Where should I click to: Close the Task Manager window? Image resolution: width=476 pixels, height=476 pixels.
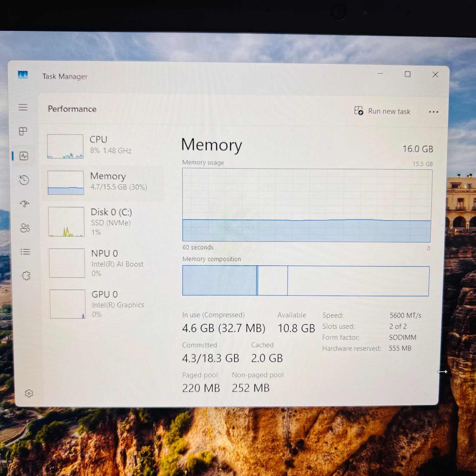pos(435,75)
